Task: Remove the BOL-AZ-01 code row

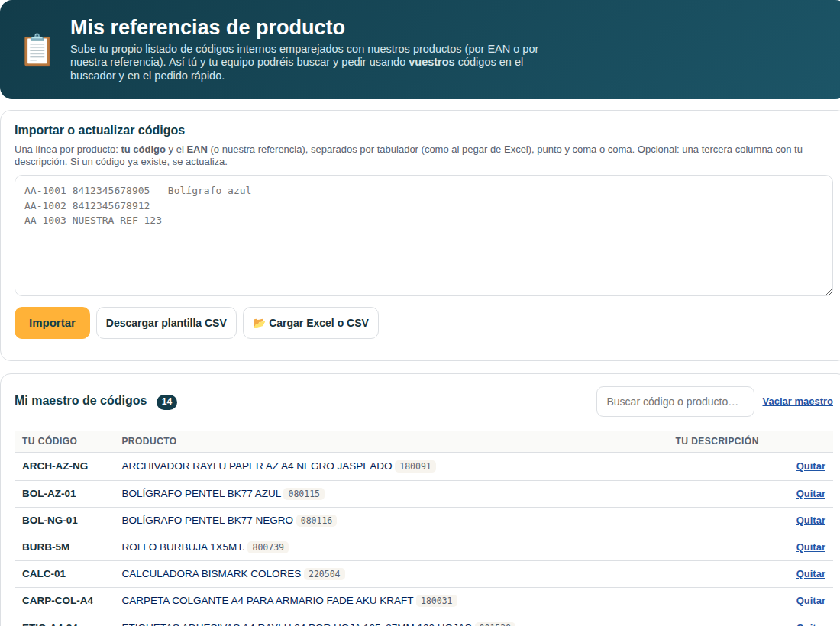Action: (x=810, y=494)
